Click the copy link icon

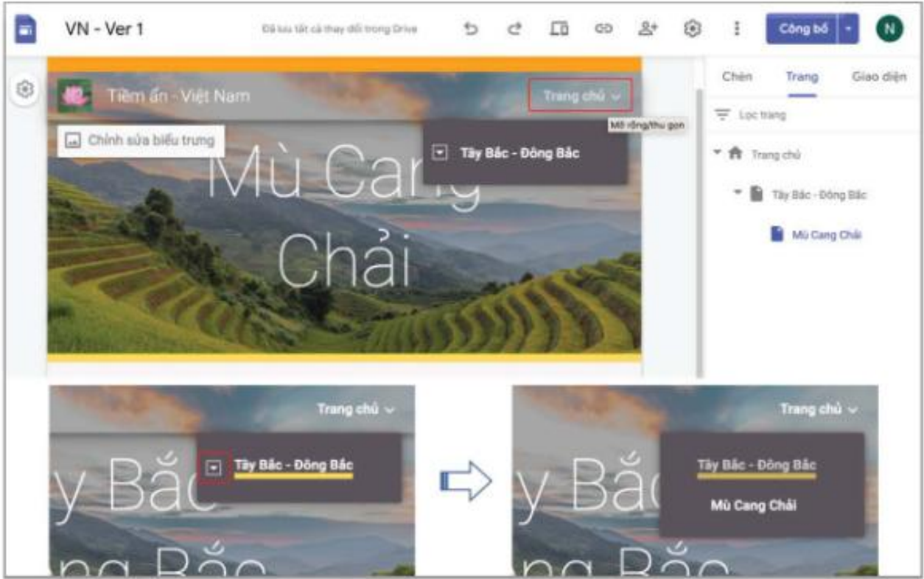pyautogui.click(x=603, y=29)
